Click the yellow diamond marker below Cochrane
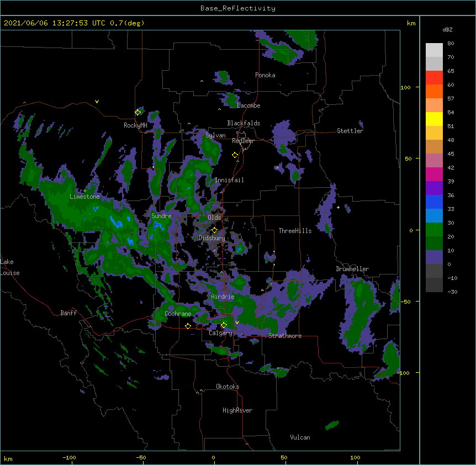The width and height of the screenshot is (476, 465). tap(188, 326)
